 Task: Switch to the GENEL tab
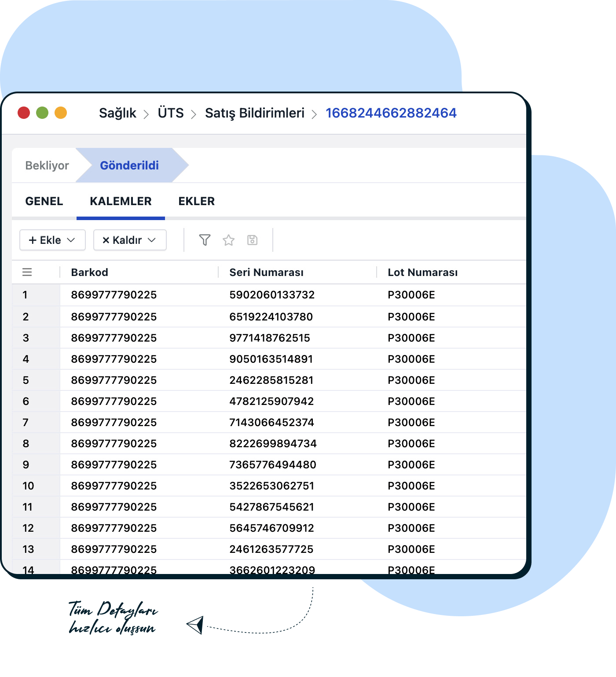tap(44, 201)
